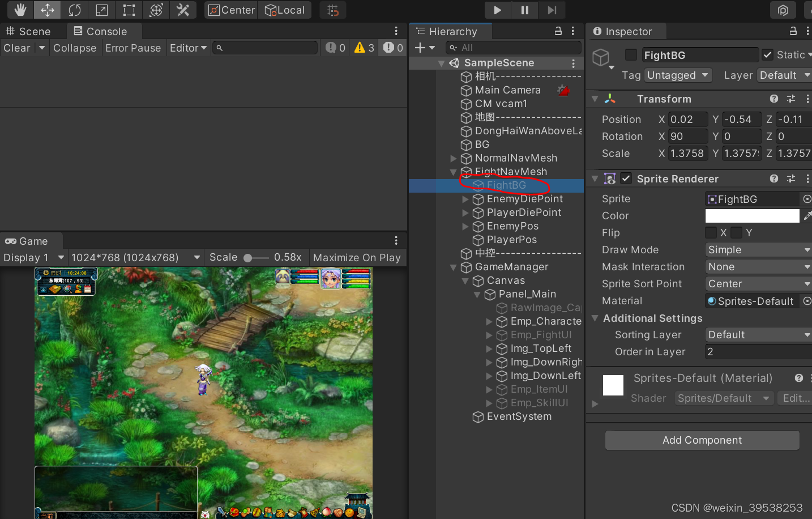This screenshot has width=812, height=519.
Task: Open the custom editor tools icon
Action: (x=183, y=10)
